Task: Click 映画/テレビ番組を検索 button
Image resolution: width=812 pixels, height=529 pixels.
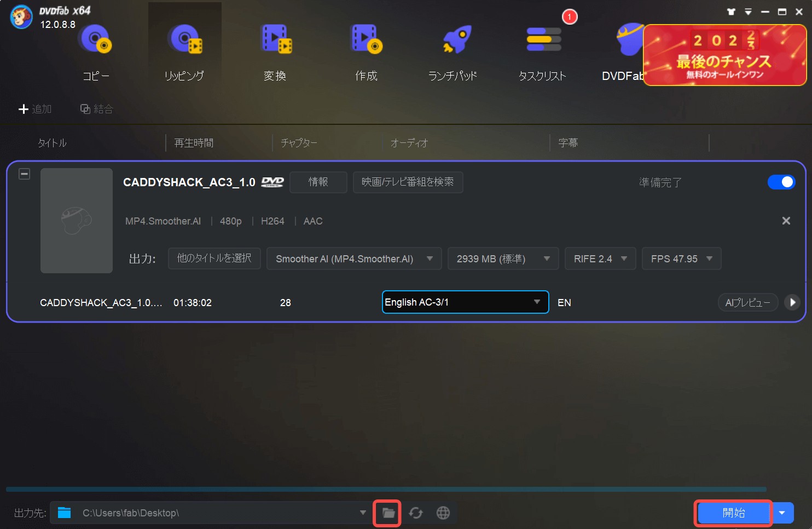Action: pyautogui.click(x=408, y=182)
